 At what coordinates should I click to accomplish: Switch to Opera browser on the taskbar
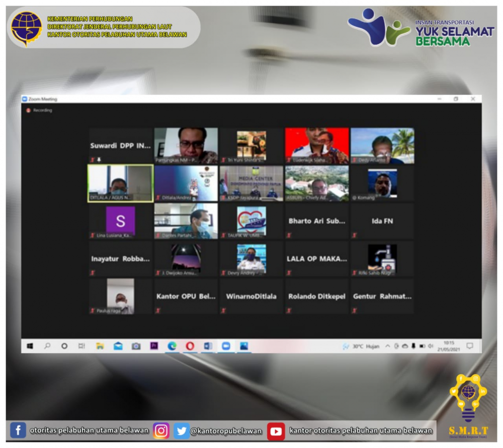190,346
